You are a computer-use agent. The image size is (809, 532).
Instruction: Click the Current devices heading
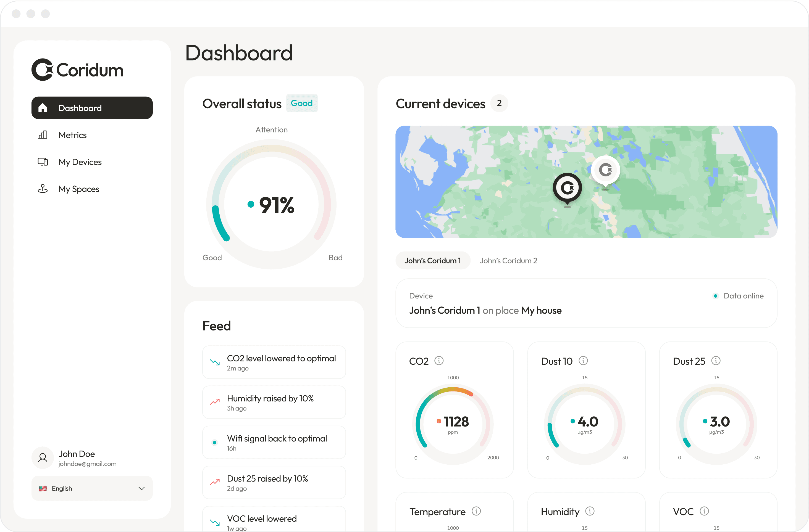click(x=440, y=104)
